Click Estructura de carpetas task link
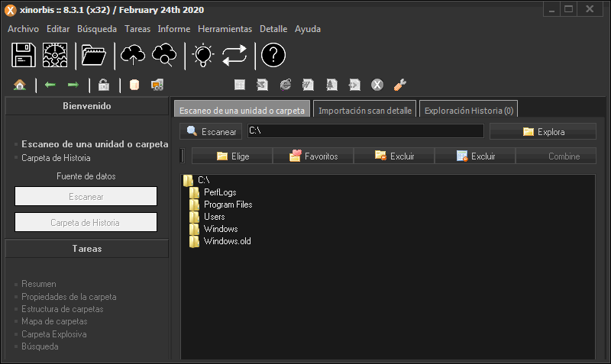The width and height of the screenshot is (611, 364). point(63,309)
